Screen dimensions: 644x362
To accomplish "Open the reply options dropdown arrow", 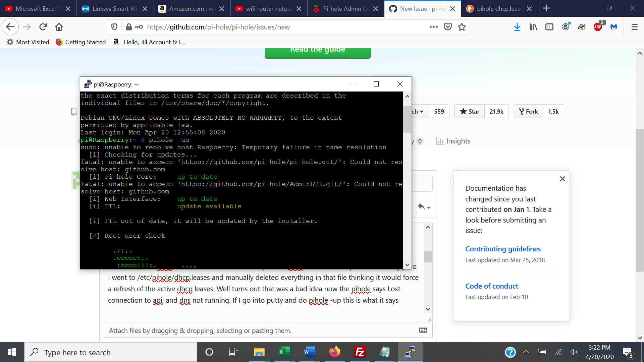I will pyautogui.click(x=428, y=207).
